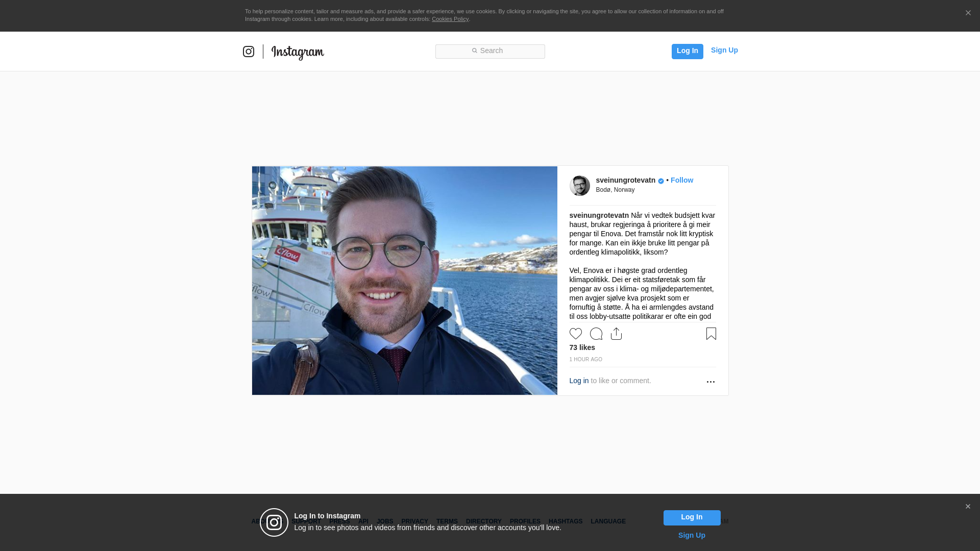Click sveinungrotevatn username in caption
This screenshot has width=980, height=551.
599,215
